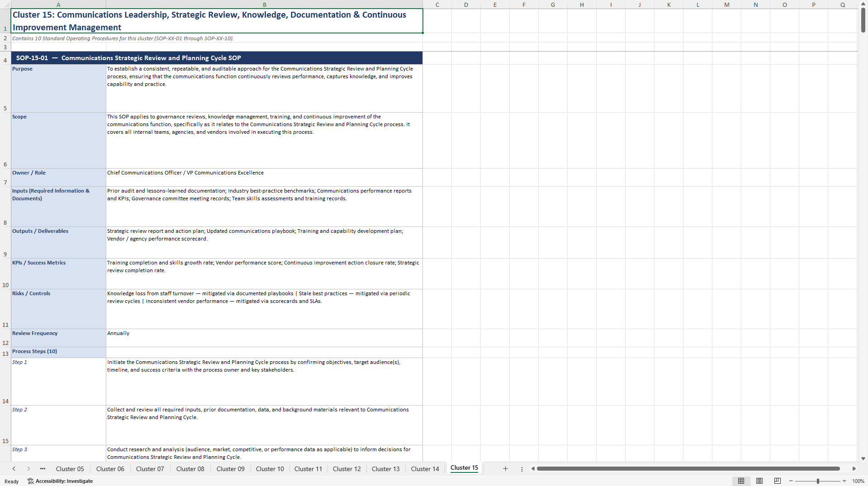Screen dimensions: 868x486
Task: Select row 9 header
Action: pos(5,243)
